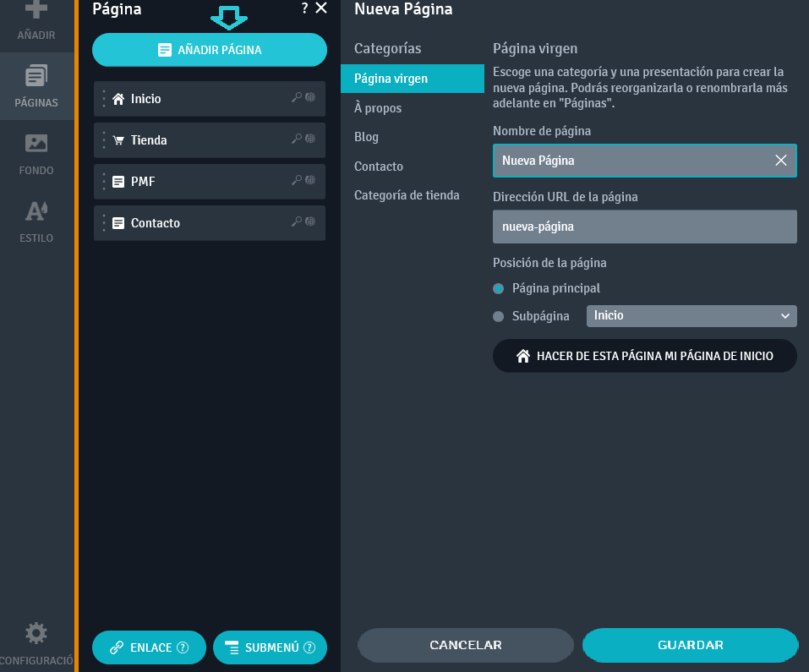Grab the drag handle of Tienda row
This screenshot has width=809, height=672.
(x=104, y=139)
